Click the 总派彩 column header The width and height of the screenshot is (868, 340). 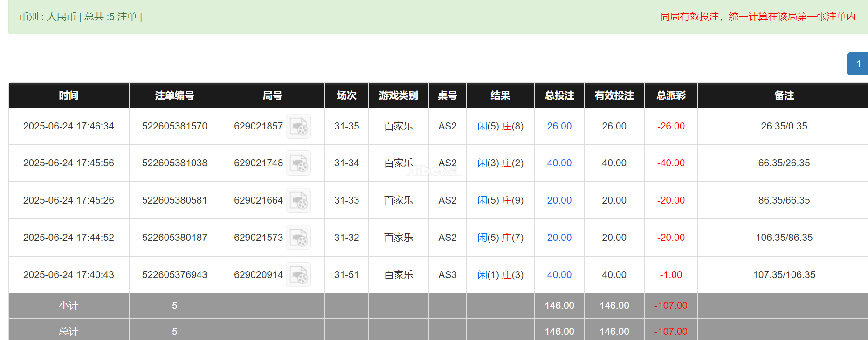click(x=671, y=95)
